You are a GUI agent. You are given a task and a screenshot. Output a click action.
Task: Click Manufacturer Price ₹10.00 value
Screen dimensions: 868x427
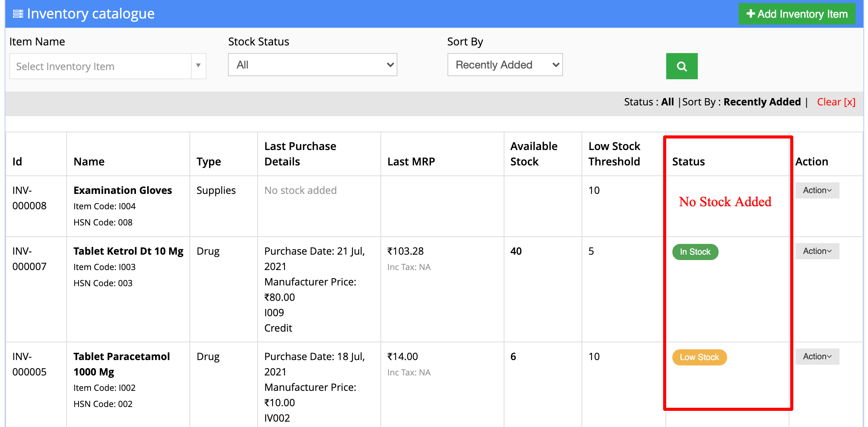(x=280, y=403)
